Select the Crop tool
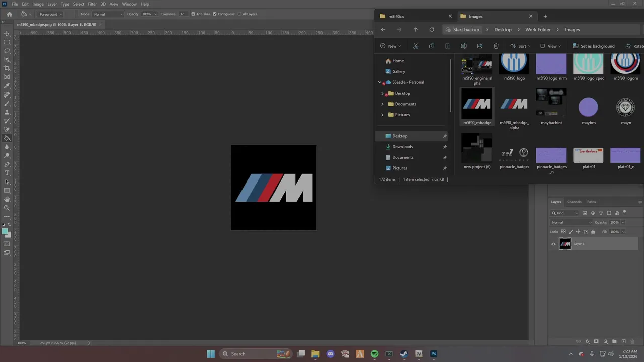 7,68
